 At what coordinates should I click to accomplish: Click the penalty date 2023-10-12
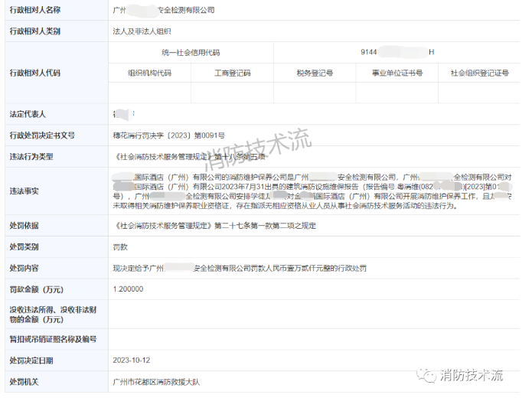point(131,360)
